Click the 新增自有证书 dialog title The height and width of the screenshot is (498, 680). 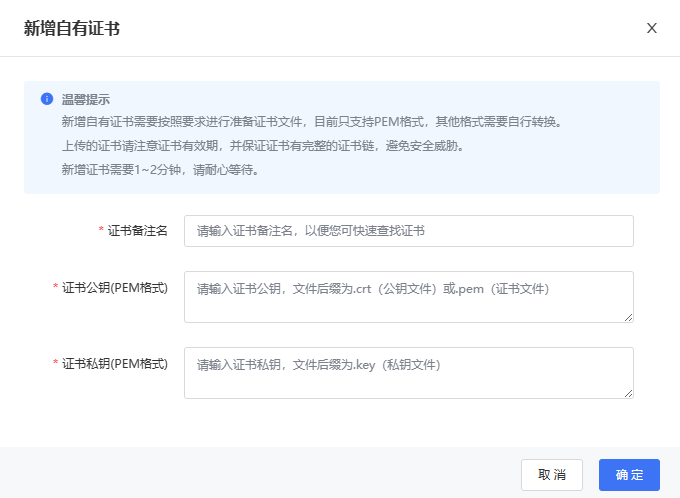click(72, 28)
